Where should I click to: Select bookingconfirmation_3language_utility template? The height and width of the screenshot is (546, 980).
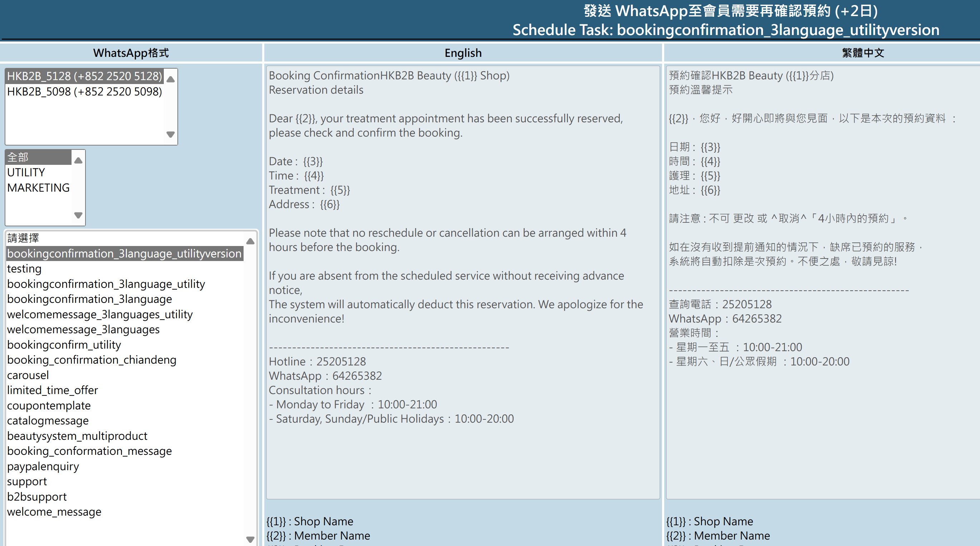click(x=125, y=284)
